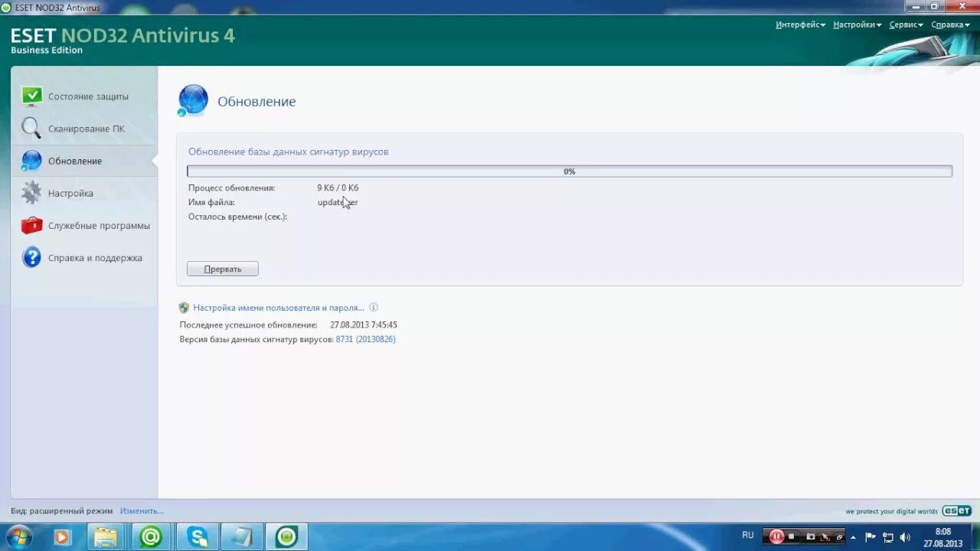This screenshot has width=980, height=551.
Task: Click the stop recording square in tray
Action: point(792,536)
